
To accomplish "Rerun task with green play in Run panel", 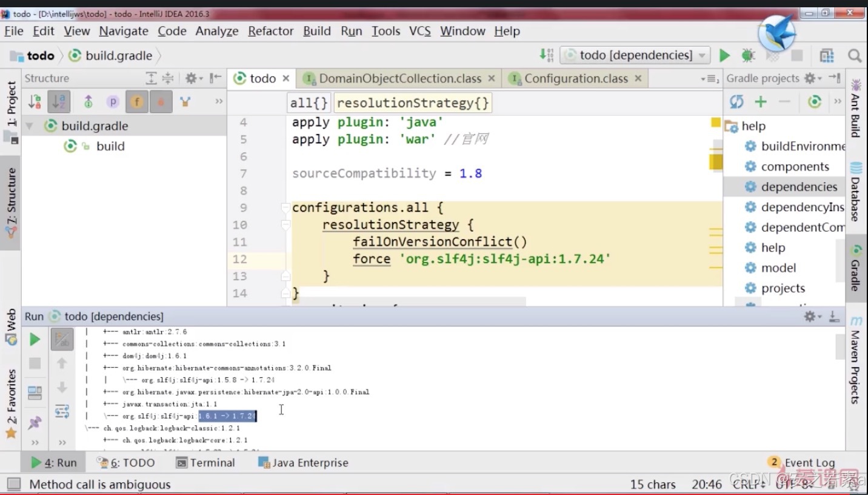I will point(35,339).
